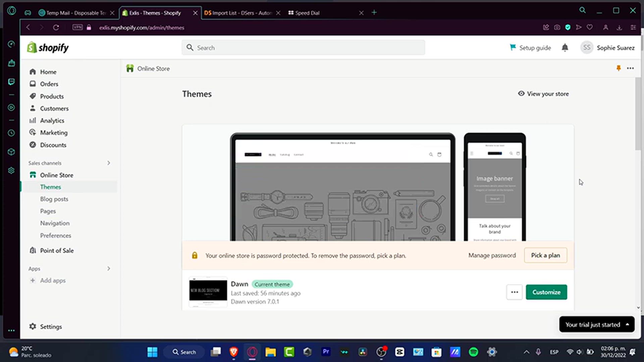
Task: Click Customize for Dawn theme
Action: pos(546,292)
